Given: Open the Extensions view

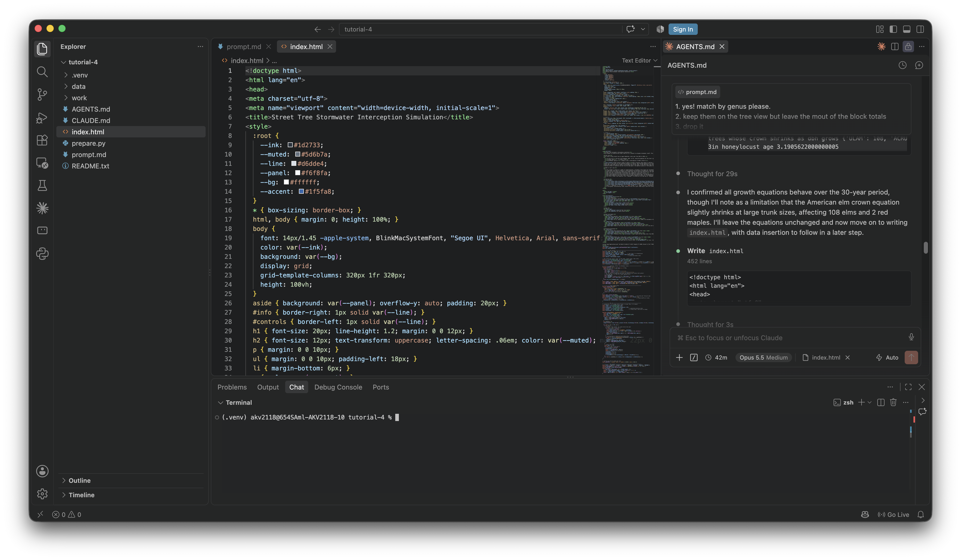Looking at the screenshot, I should [42, 140].
